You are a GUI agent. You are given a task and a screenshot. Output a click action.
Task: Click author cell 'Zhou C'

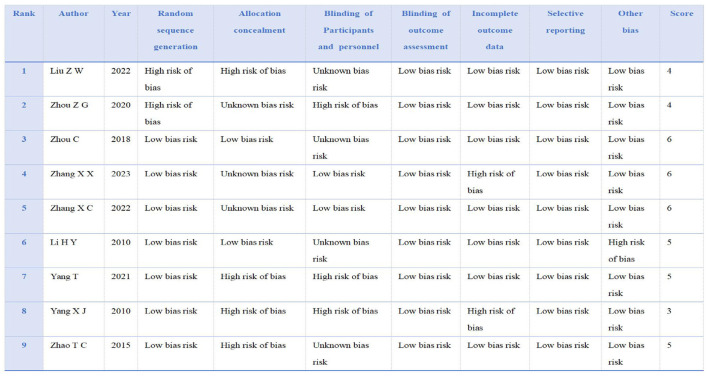click(x=65, y=140)
